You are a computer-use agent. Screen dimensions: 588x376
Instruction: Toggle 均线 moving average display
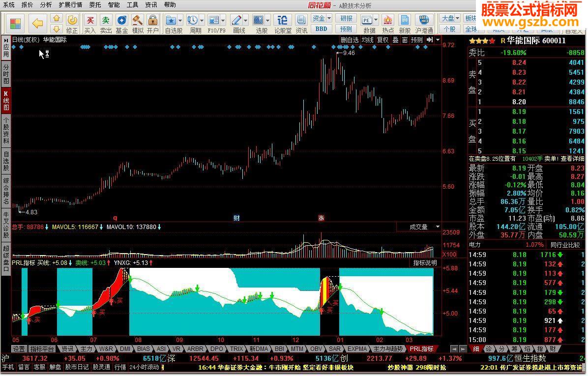tap(368, 40)
